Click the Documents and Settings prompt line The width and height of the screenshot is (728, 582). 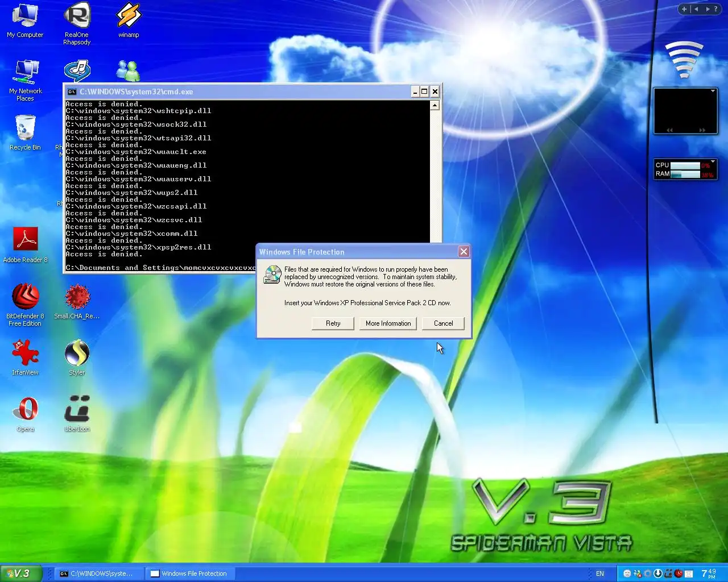(x=161, y=268)
